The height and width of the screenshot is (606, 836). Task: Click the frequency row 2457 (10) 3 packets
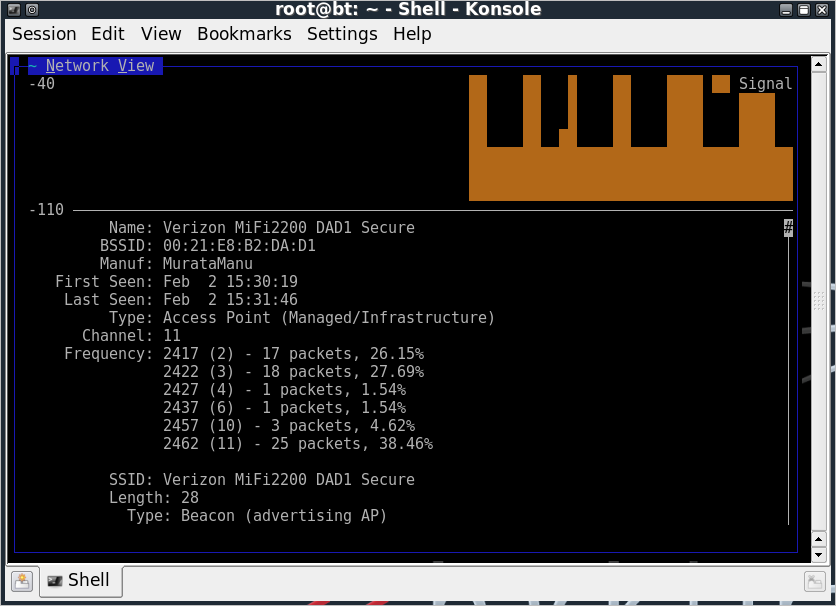pyautogui.click(x=289, y=426)
